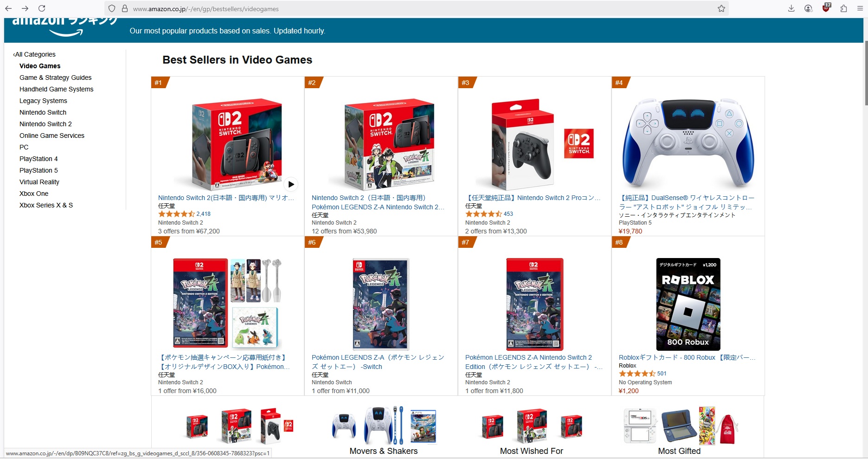868x459 pixels.
Task: Open the Roblox 800 Robux gift card link
Action: coord(687,357)
